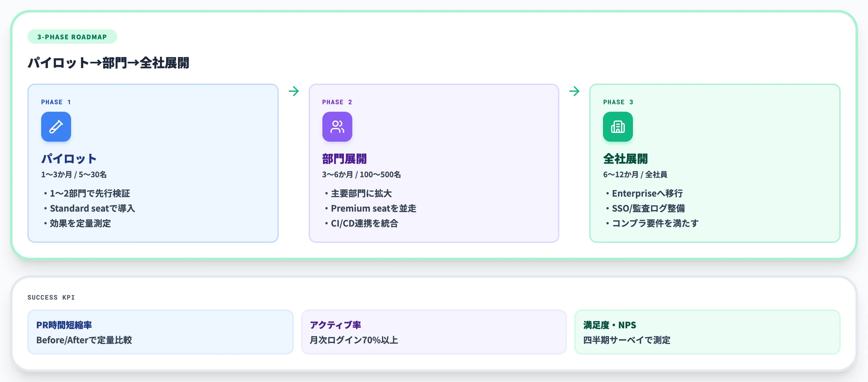Click the heading パイロット→部門→全社展開

pyautogui.click(x=109, y=63)
